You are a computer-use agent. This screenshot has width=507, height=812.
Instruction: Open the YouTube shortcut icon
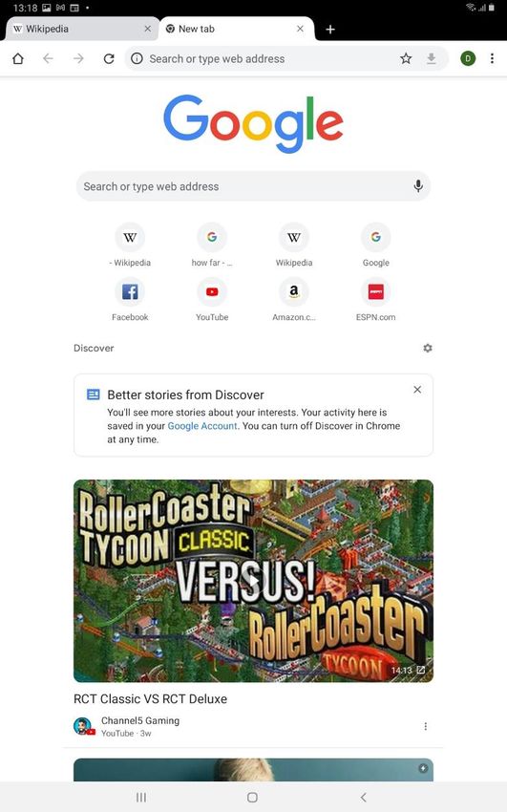[212, 291]
